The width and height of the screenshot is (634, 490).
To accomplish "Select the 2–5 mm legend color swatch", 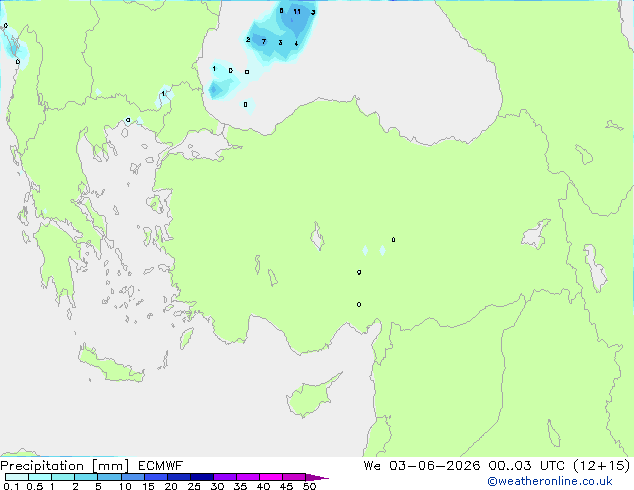I will [86, 477].
